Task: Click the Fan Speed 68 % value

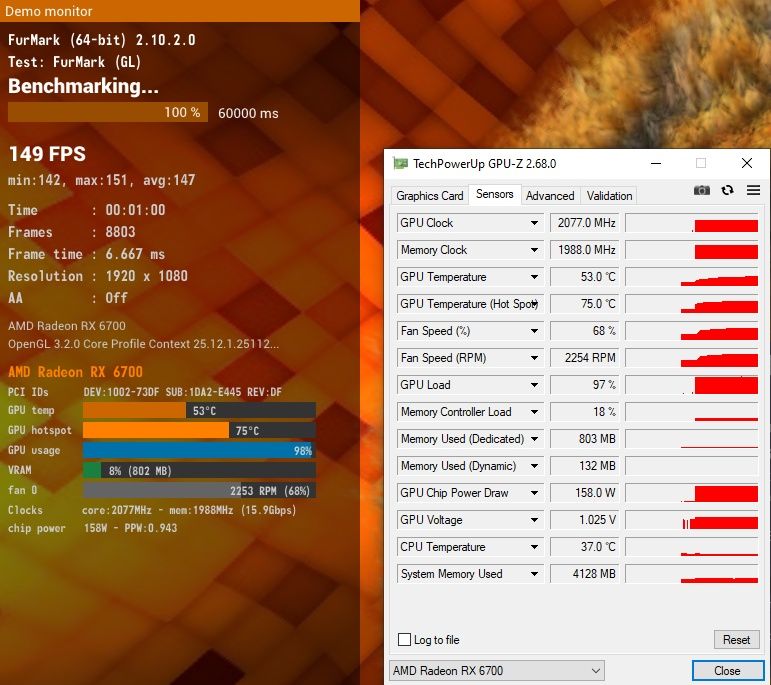Action: pos(584,331)
